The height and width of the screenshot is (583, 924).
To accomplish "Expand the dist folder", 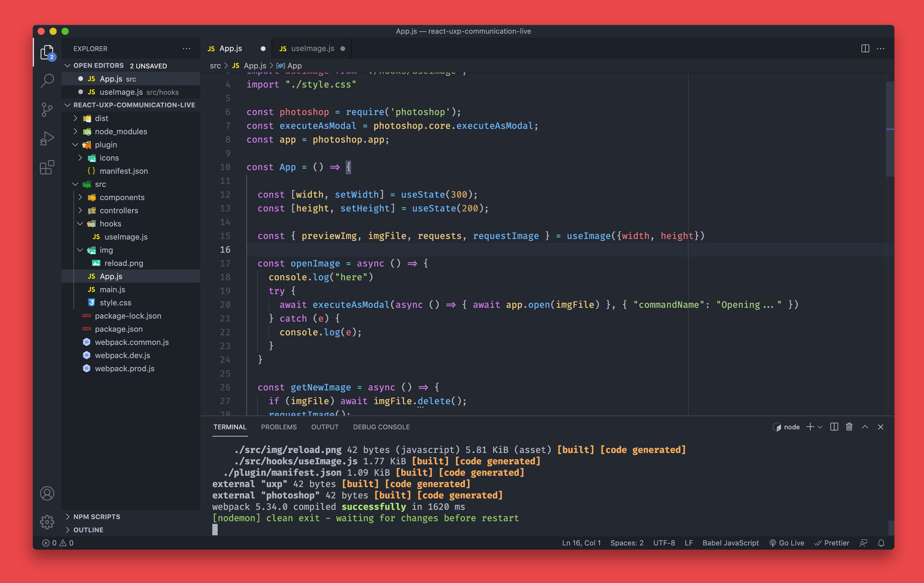I will click(101, 118).
